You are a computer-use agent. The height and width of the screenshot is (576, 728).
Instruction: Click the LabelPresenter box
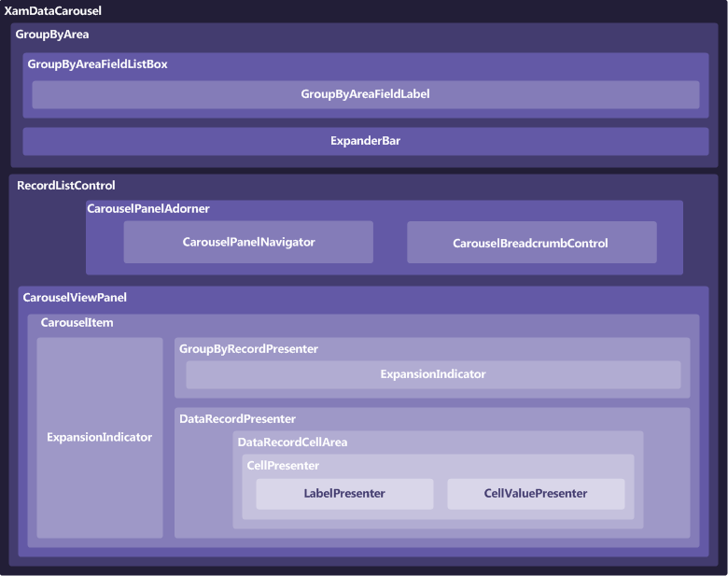344,494
